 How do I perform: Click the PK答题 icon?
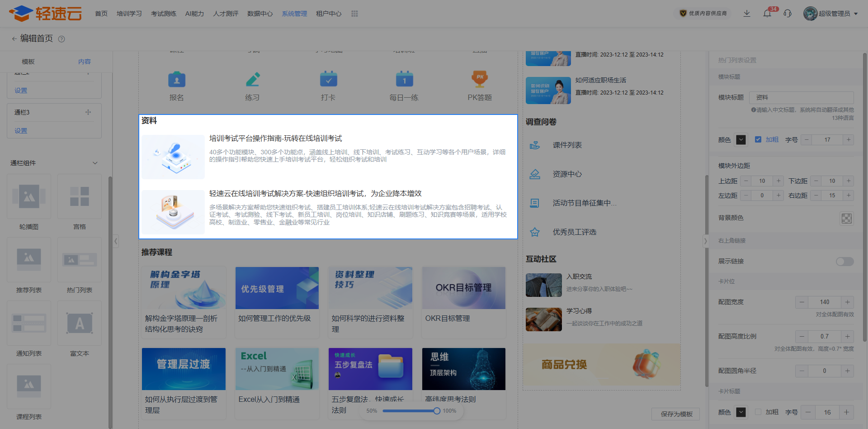pos(479,79)
